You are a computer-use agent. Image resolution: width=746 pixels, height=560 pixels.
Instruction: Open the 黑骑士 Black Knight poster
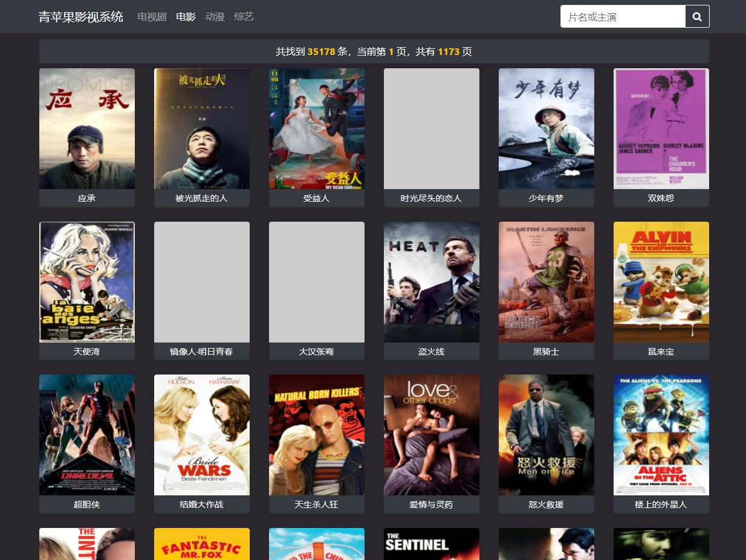[x=547, y=282]
